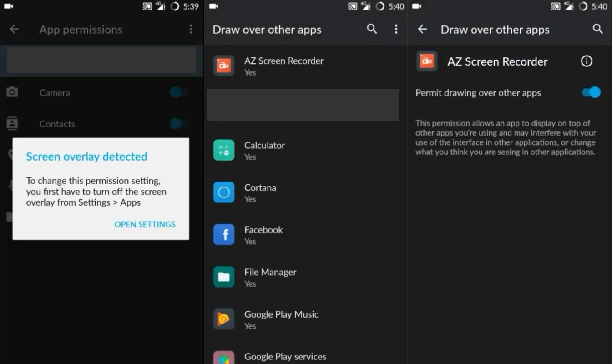
Task: Click the Contacts permission icon
Action: coord(12,123)
